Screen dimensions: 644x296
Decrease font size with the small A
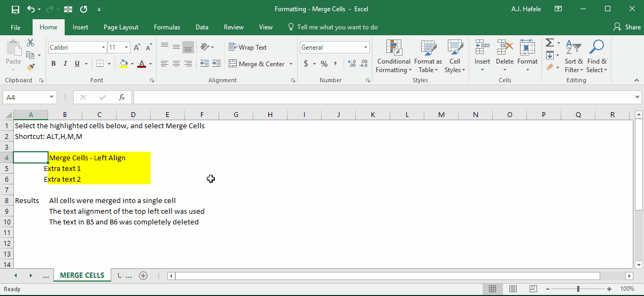pyautogui.click(x=148, y=48)
